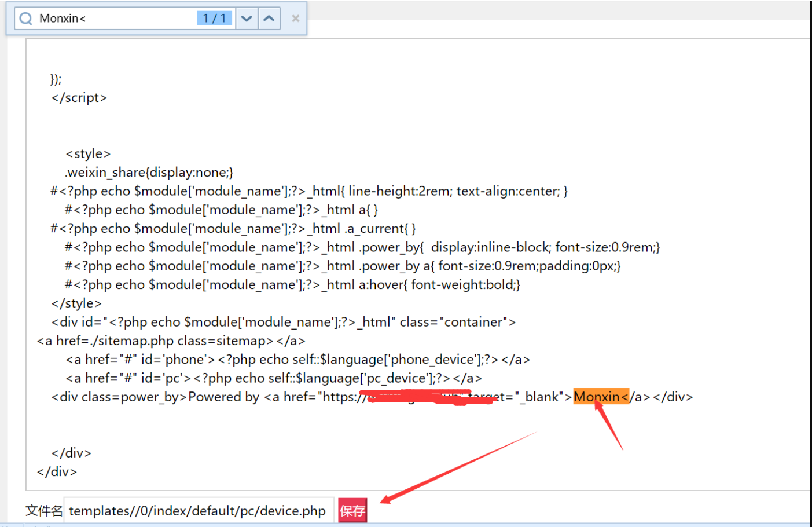
Task: Click the '</script>' closing tag line
Action: tap(79, 98)
